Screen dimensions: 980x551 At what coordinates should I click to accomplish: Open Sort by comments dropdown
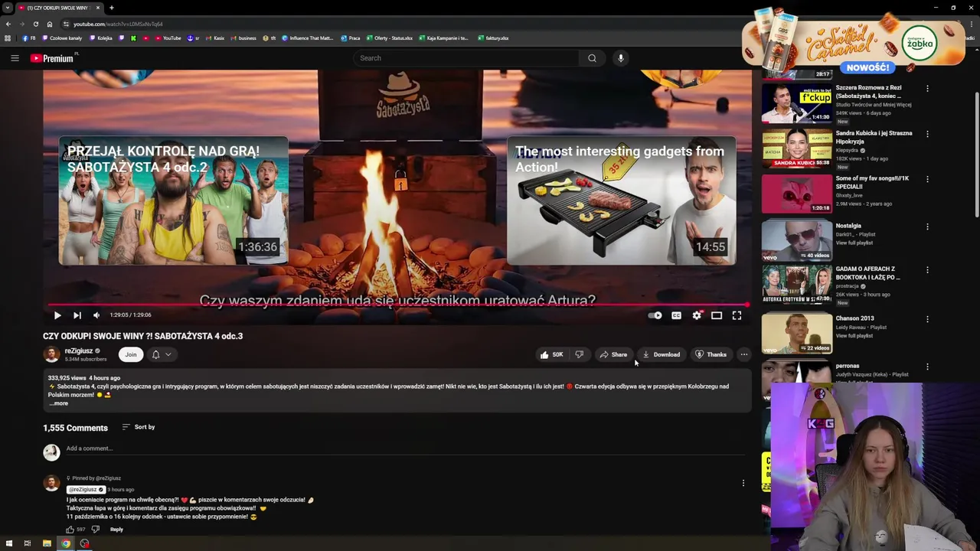click(139, 427)
